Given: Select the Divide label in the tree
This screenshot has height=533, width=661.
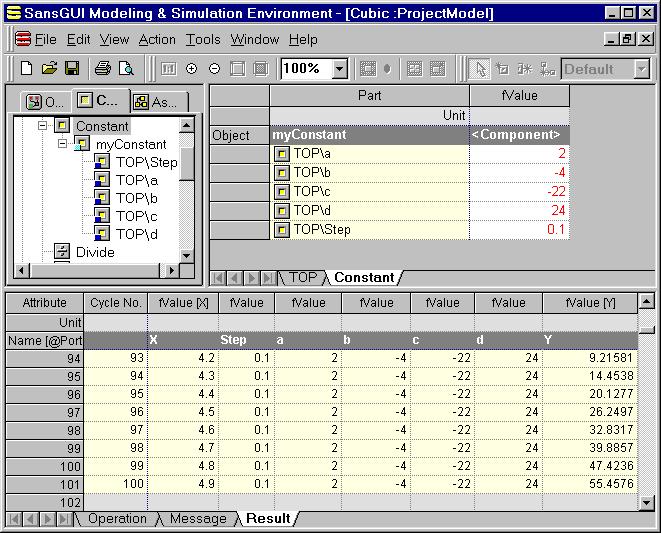Looking at the screenshot, I should pyautogui.click(x=95, y=252).
